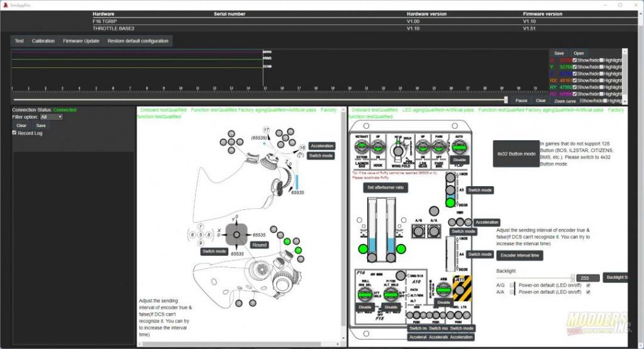
Task: Click the right throttle lever green indicator
Action: pyautogui.click(x=401, y=249)
